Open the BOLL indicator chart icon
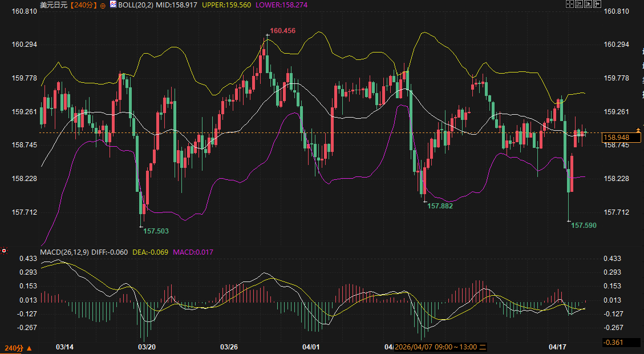Screen dimensions: 644x354 113,4
